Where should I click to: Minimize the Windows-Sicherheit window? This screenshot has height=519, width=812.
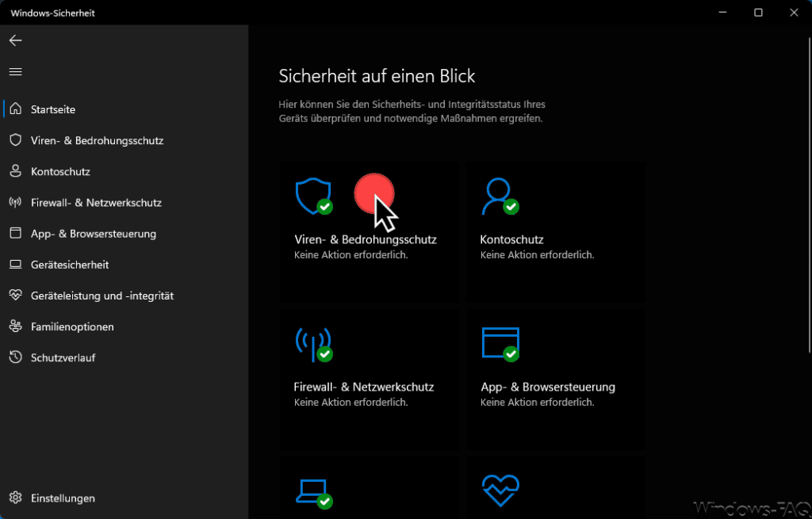pos(723,13)
